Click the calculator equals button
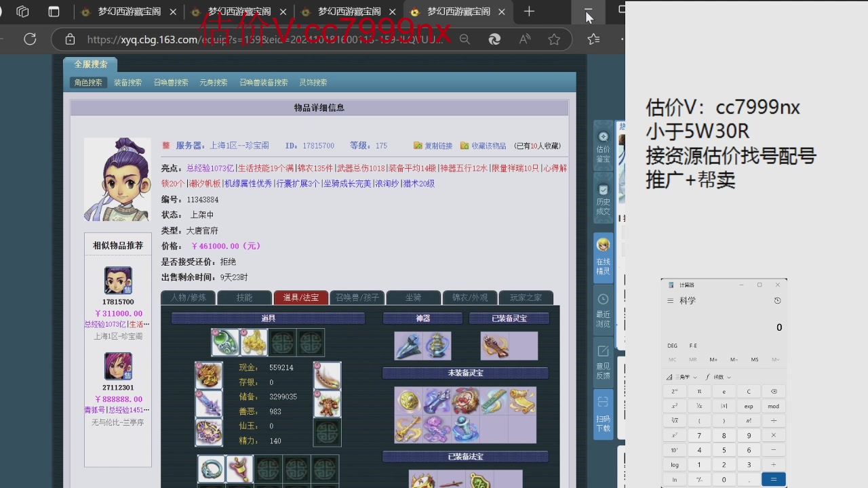 coord(774,479)
